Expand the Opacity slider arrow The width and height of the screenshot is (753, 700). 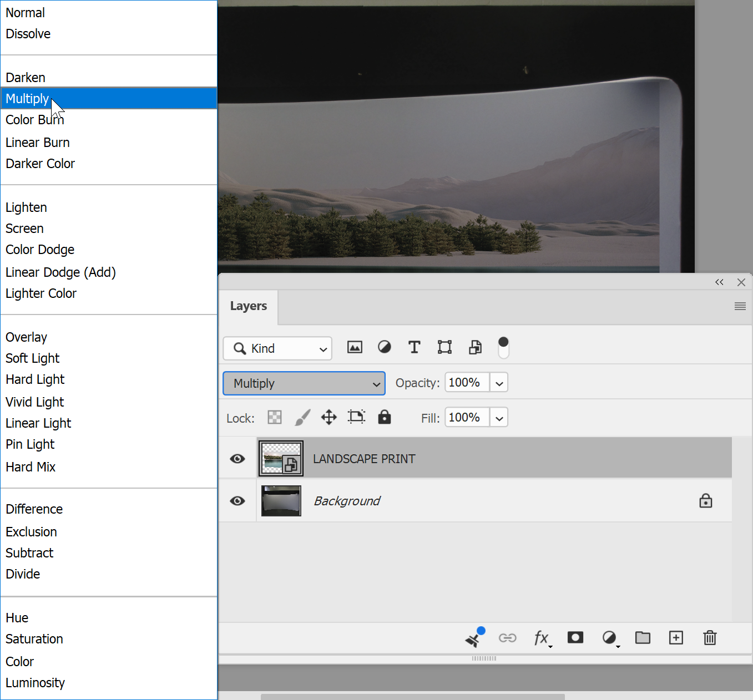(499, 383)
